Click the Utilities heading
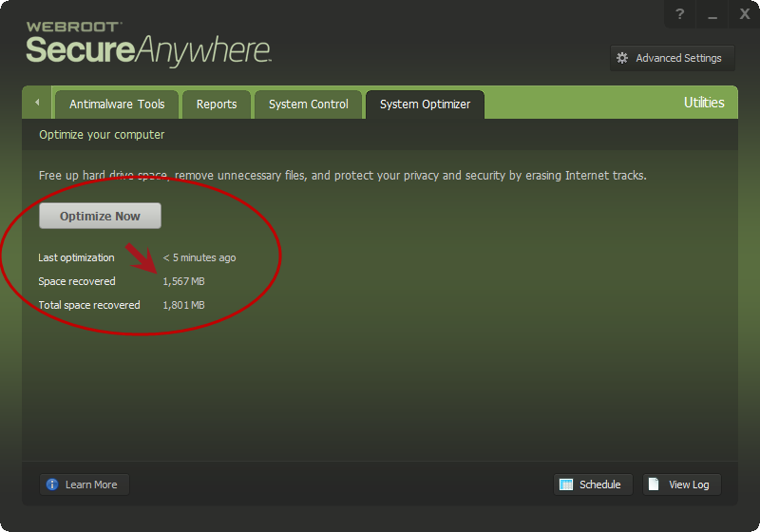This screenshot has height=532, width=760. coord(704,103)
